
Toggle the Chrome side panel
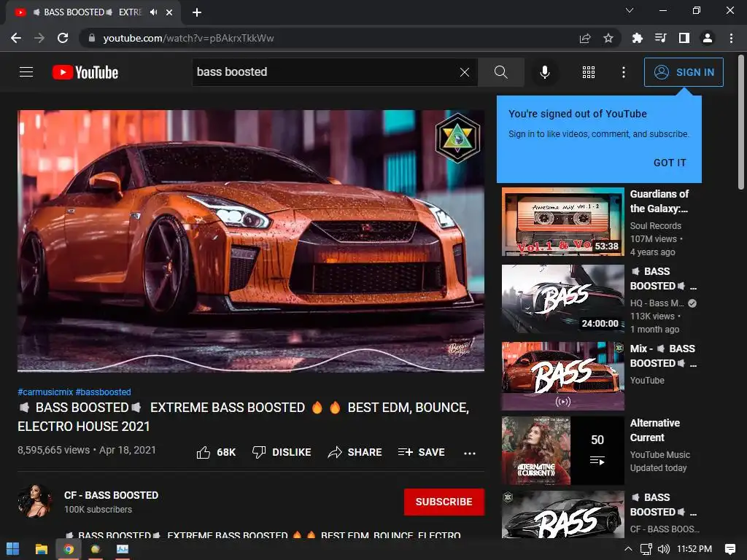[684, 38]
